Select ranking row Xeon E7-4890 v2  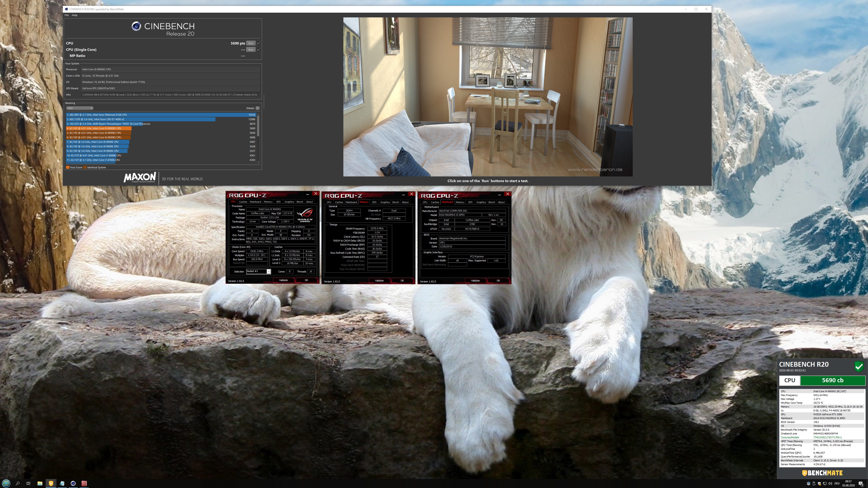pos(161,119)
